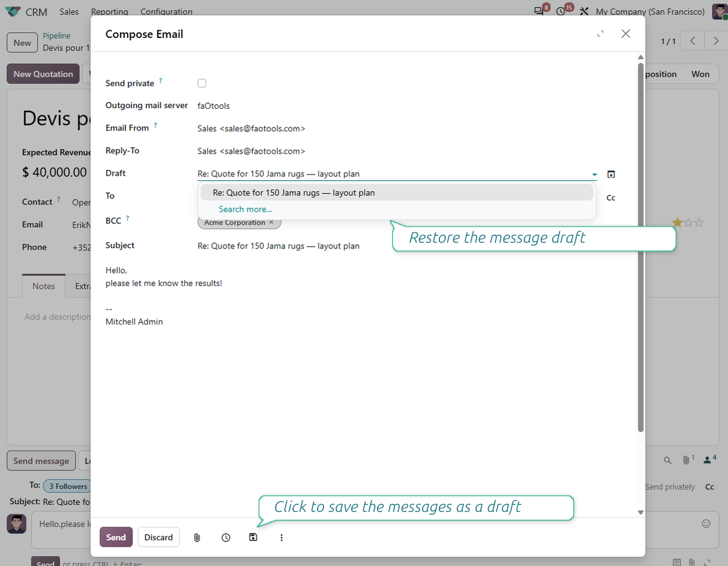Expand the Draft field dropdown arrow
This screenshot has width=728, height=566.
[x=594, y=175]
